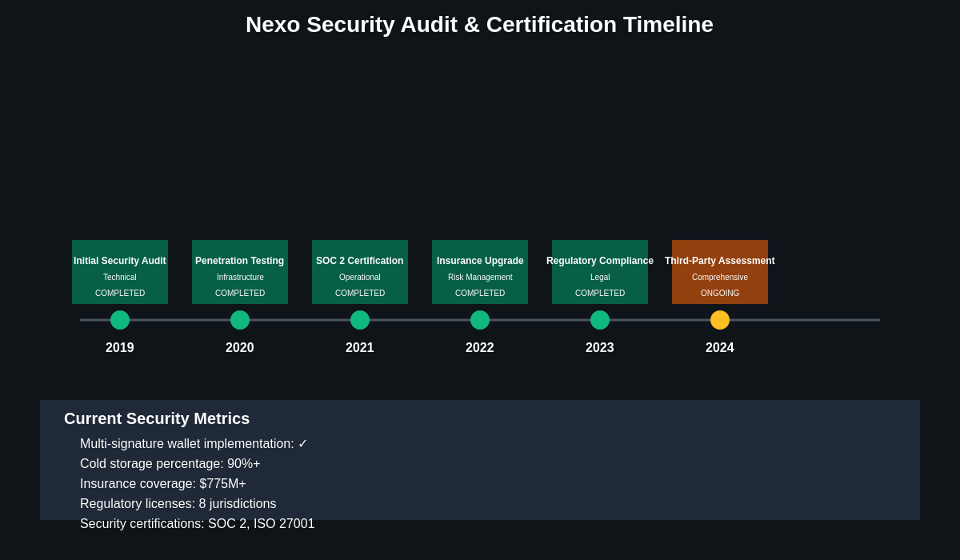
Task: Click the 2021 year label
Action: (x=360, y=348)
